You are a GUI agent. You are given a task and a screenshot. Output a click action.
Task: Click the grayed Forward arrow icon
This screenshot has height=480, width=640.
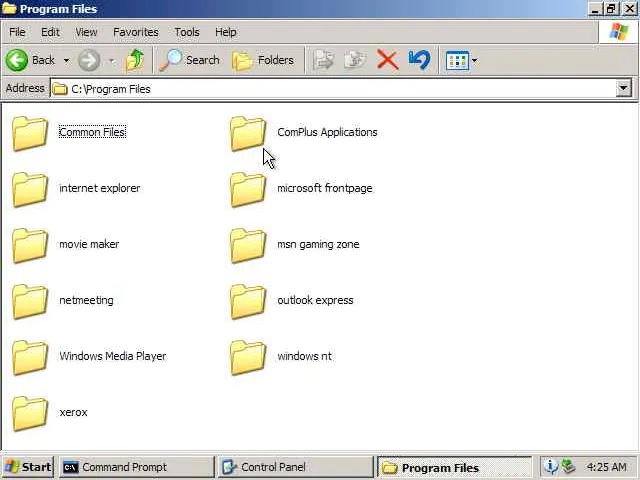click(x=89, y=60)
